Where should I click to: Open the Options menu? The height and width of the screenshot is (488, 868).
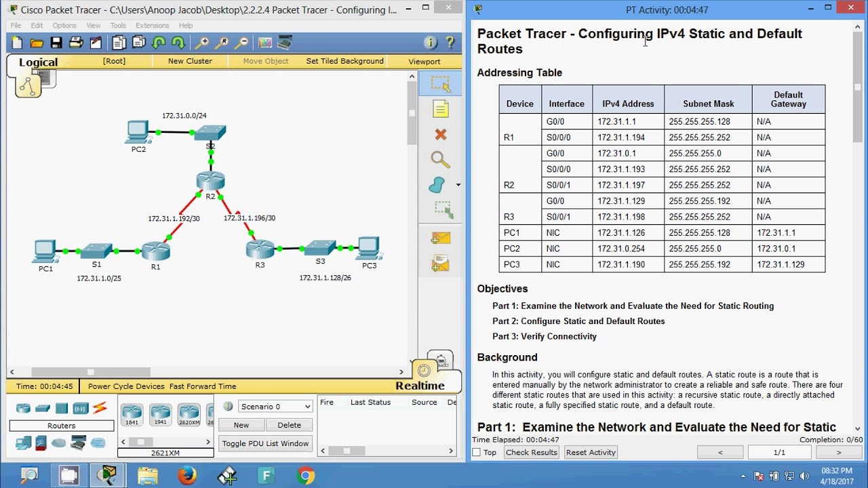point(64,26)
